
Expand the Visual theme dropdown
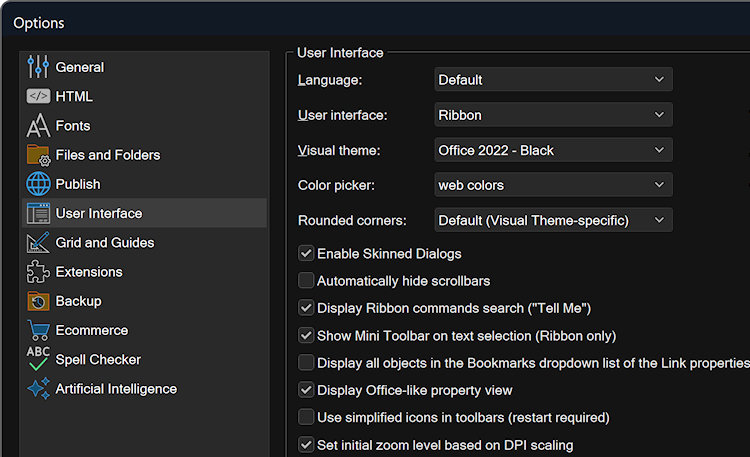[x=553, y=150]
